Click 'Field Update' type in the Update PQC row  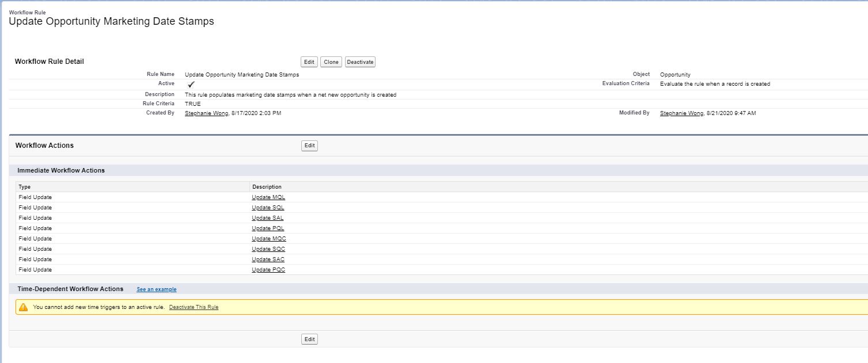(x=35, y=270)
